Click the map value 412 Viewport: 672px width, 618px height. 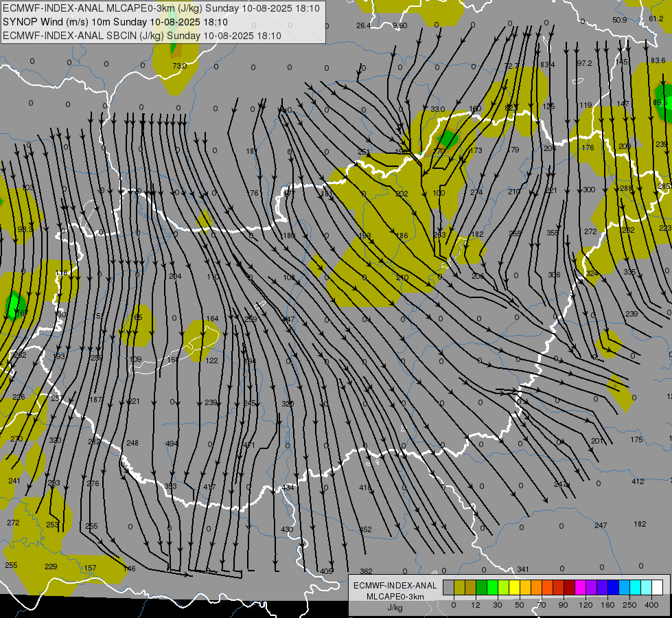638,481
